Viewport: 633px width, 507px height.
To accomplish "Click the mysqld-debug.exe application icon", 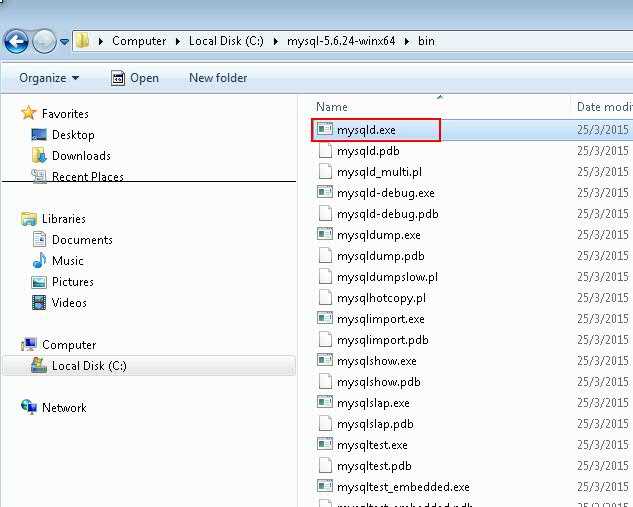I will point(325,192).
